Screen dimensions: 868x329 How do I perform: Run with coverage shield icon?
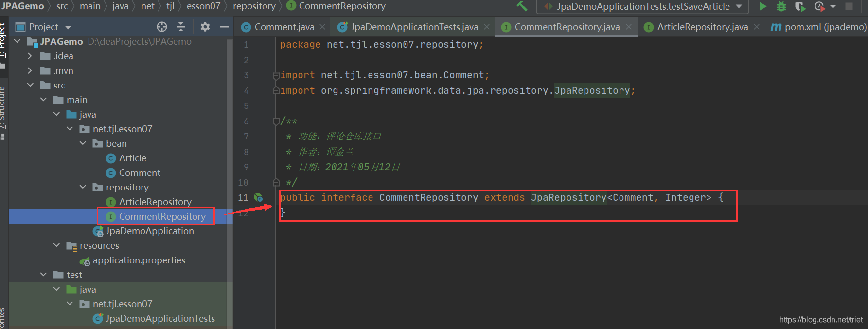point(800,6)
